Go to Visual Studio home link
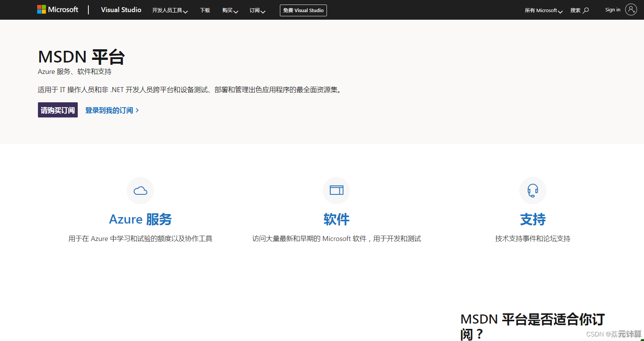The image size is (644, 341). [121, 10]
